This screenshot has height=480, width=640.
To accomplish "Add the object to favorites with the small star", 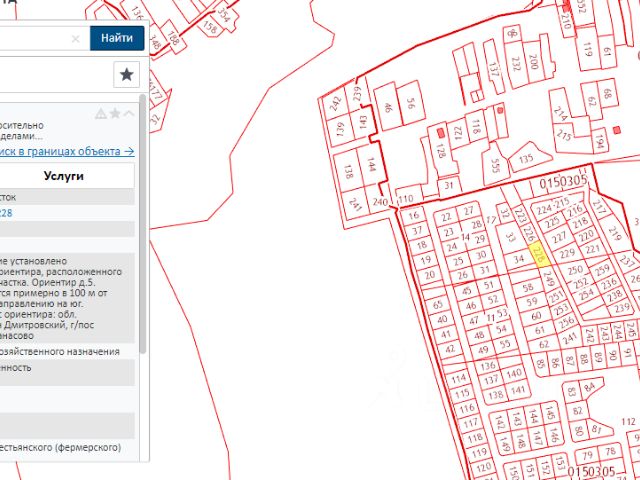I will pos(115,114).
